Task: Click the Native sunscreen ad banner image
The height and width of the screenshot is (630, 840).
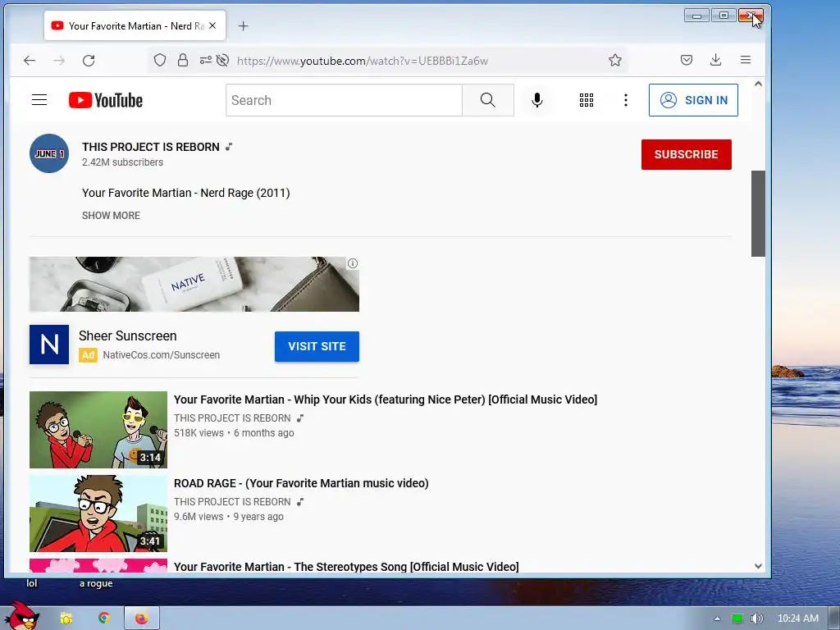Action: click(x=194, y=284)
